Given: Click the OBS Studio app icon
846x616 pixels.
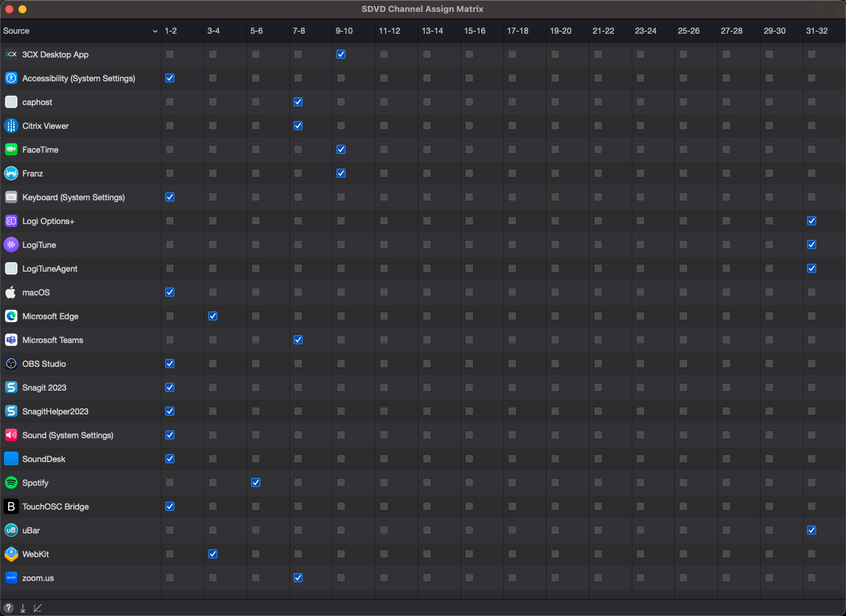Looking at the screenshot, I should 10,363.
